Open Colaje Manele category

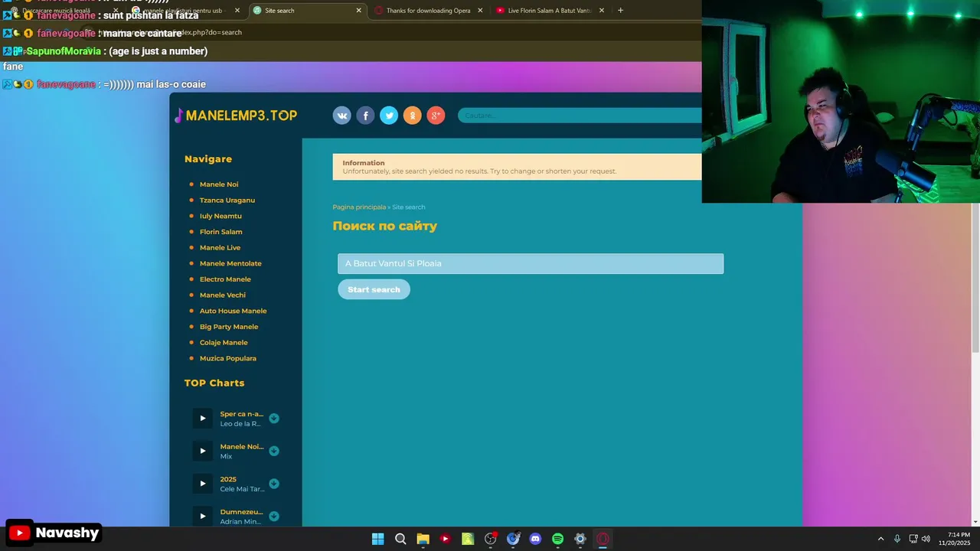point(224,343)
